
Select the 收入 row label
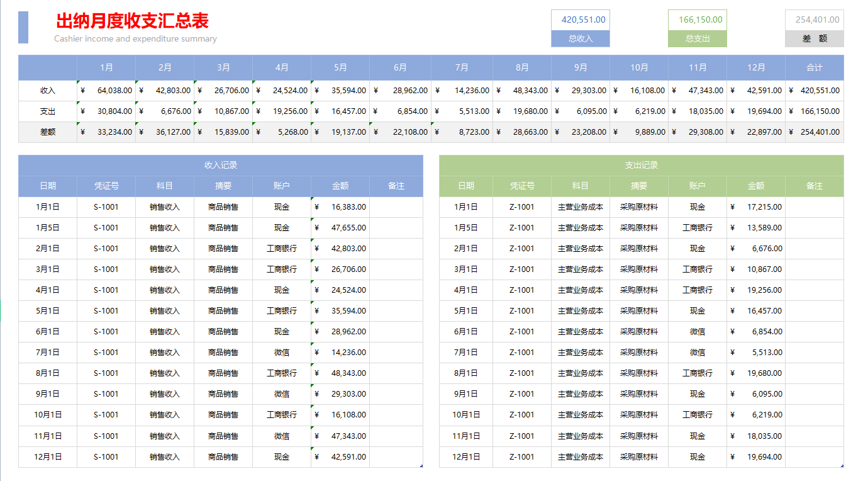(47, 90)
